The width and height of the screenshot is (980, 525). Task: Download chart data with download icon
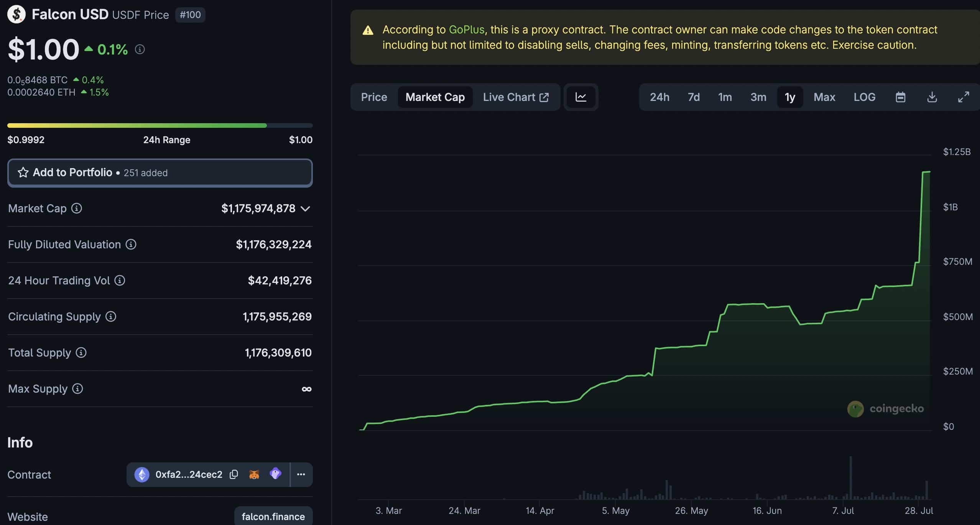pos(932,97)
